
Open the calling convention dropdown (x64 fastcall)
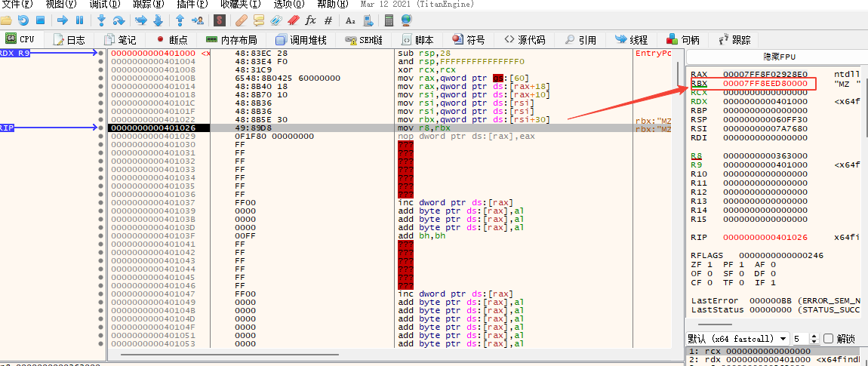point(737,338)
